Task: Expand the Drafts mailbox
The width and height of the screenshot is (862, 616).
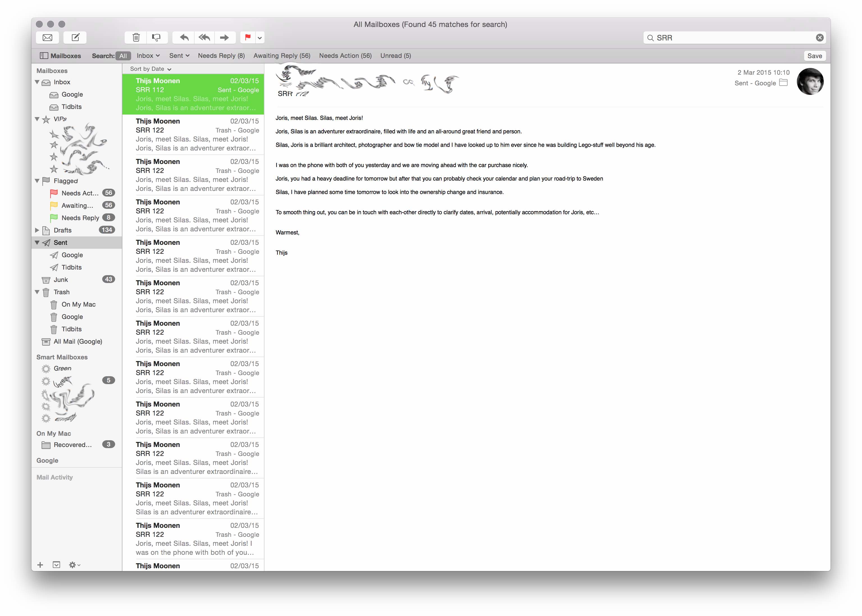Action: tap(37, 230)
